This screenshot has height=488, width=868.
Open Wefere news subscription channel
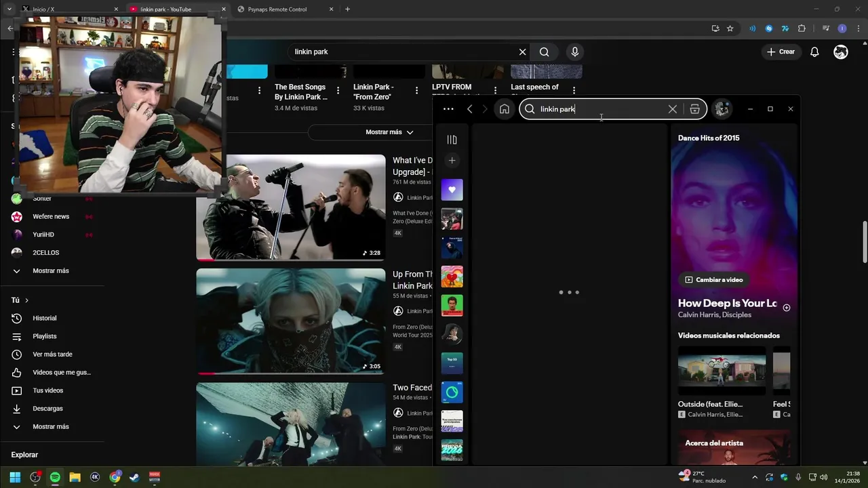(51, 217)
